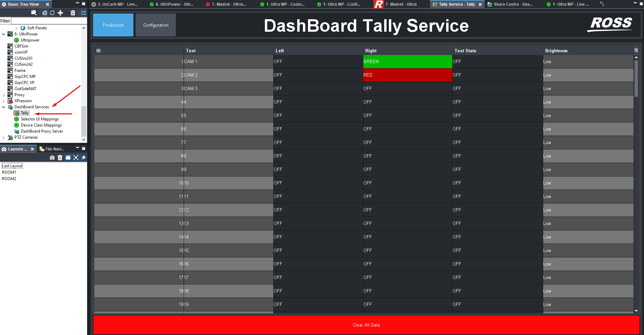Open the table column options menu icon
Screen dimensions: 644x335
pyautogui.click(x=636, y=50)
